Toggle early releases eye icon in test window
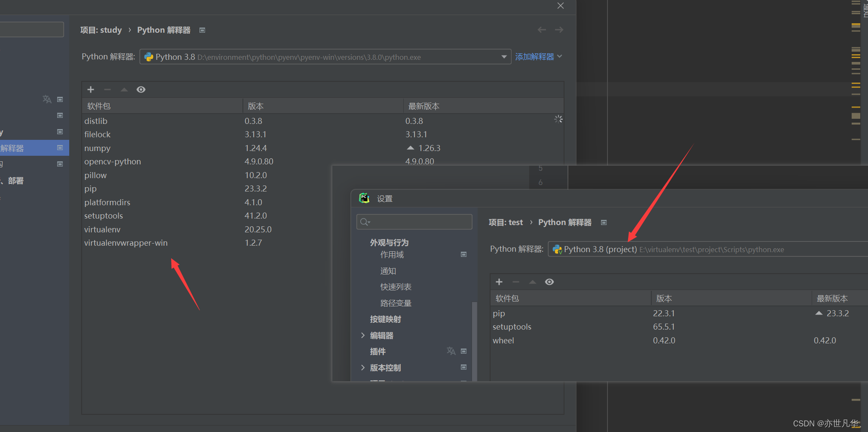Image resolution: width=868 pixels, height=432 pixels. pos(549,282)
